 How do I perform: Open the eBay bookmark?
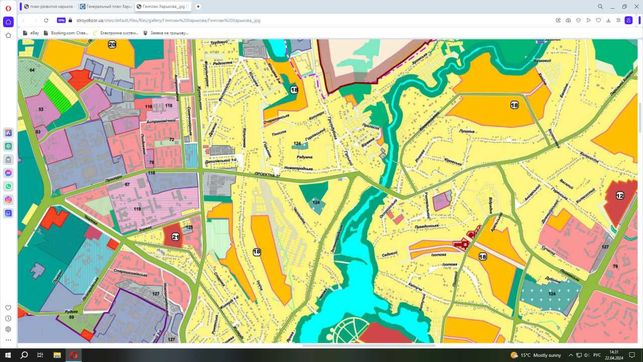coord(31,33)
